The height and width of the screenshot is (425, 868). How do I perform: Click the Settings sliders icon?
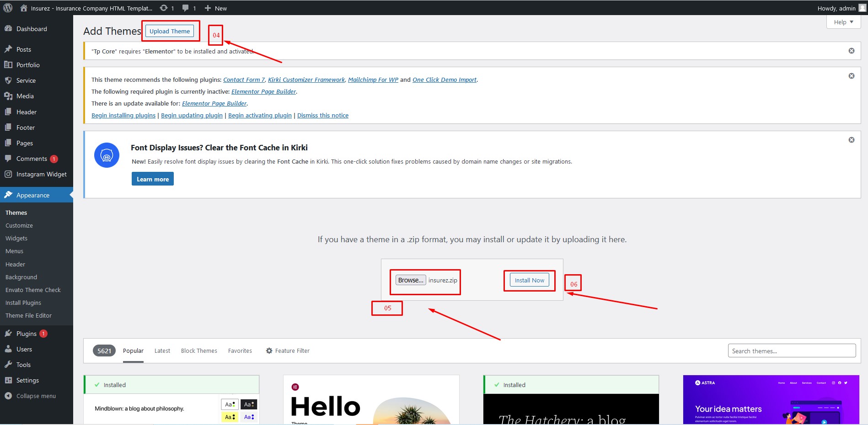pos(8,380)
